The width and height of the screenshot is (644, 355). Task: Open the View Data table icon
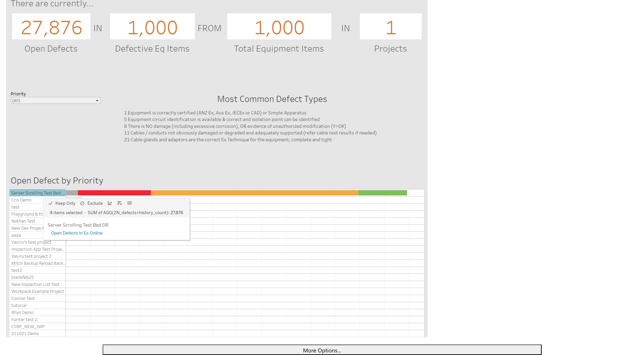point(129,203)
